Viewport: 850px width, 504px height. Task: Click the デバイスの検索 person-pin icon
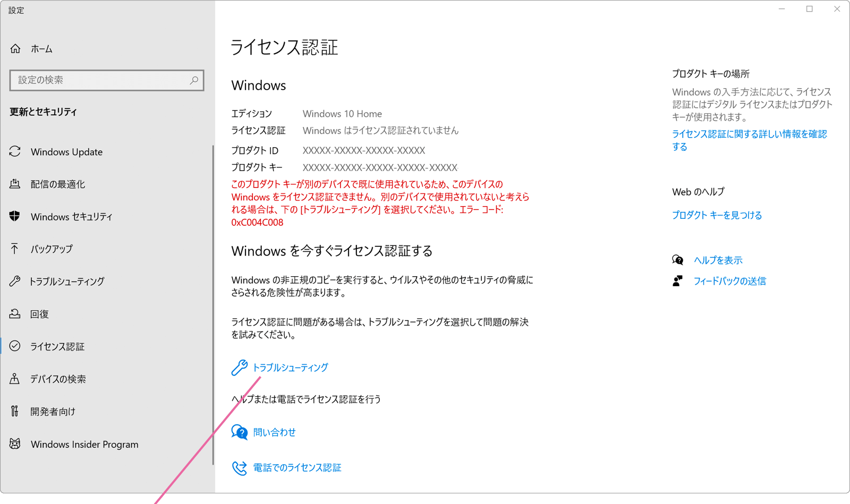15,379
